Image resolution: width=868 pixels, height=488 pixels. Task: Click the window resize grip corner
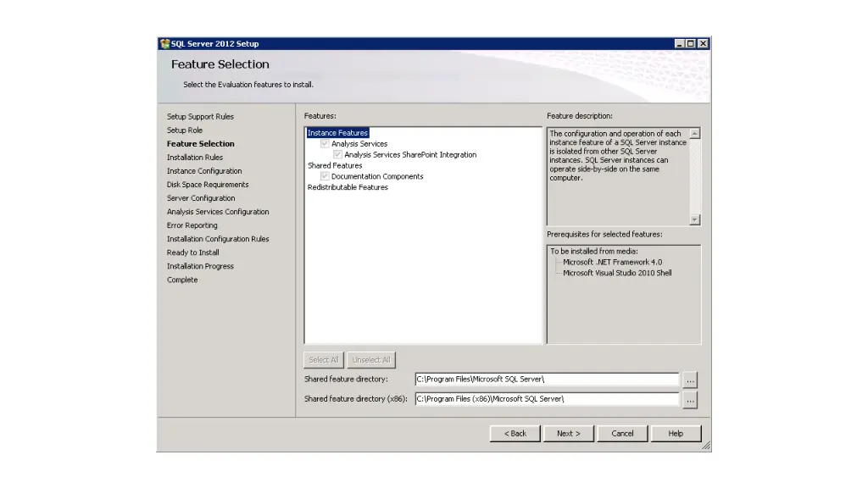point(705,446)
